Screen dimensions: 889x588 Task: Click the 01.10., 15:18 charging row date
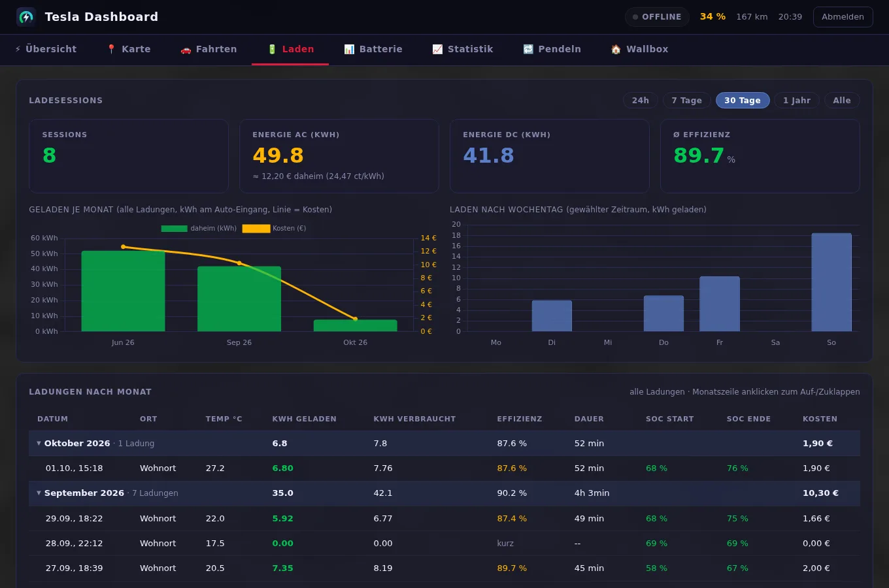pyautogui.click(x=74, y=468)
